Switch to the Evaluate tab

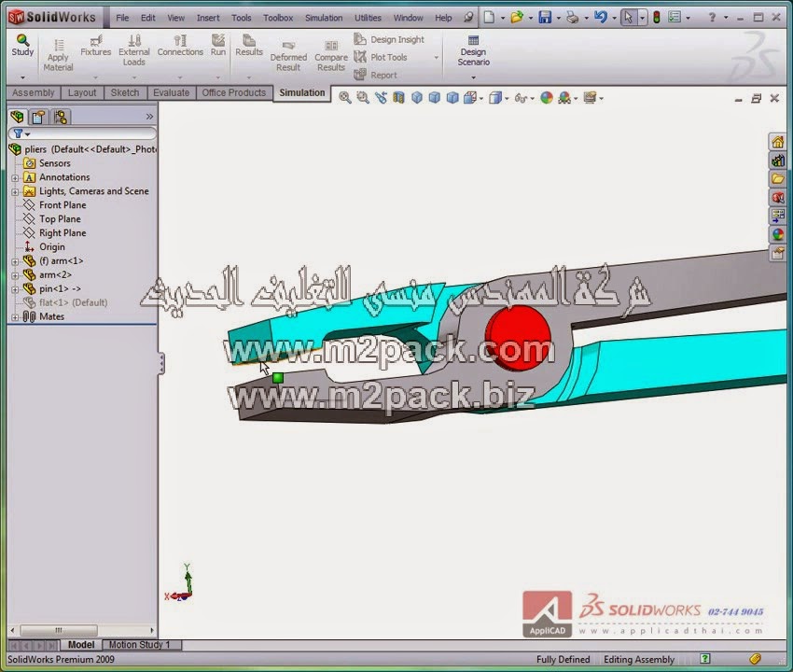point(171,92)
